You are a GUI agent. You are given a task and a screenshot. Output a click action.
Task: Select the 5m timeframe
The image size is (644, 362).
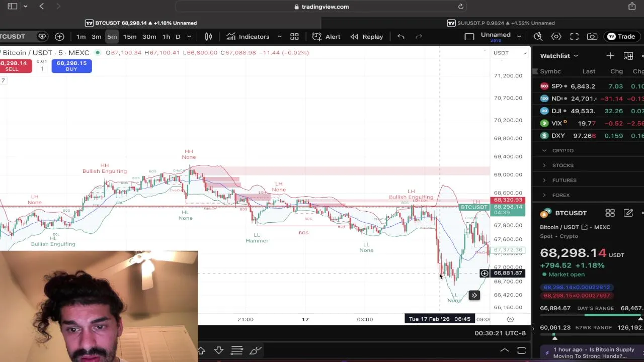click(112, 36)
